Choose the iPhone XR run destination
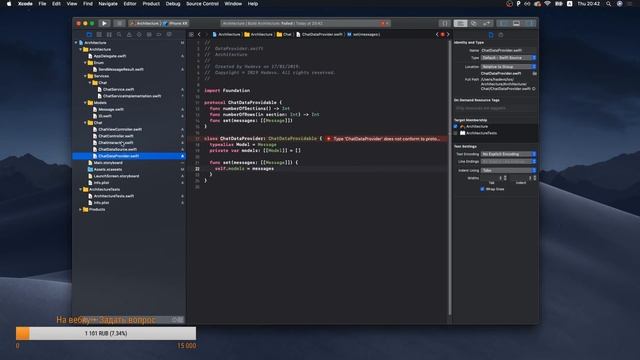The image size is (640, 360). click(x=176, y=23)
